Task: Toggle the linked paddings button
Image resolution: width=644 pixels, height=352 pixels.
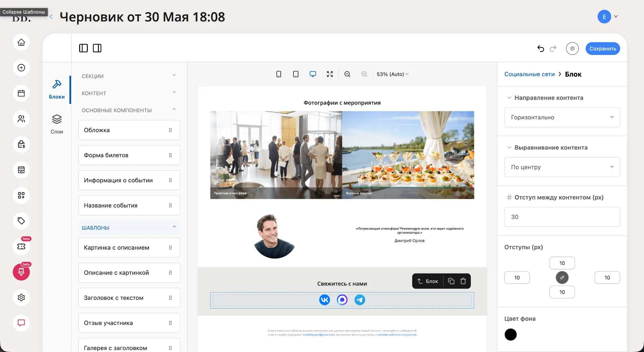Action: tap(562, 278)
